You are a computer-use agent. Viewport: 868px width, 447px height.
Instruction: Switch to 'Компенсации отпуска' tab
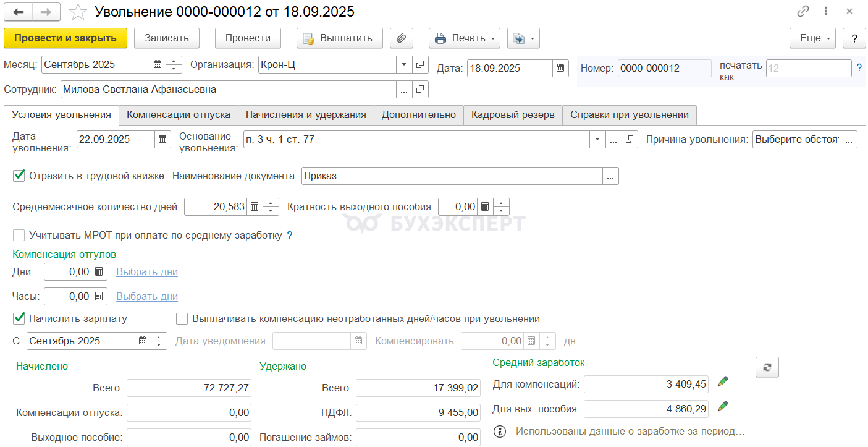click(x=178, y=115)
